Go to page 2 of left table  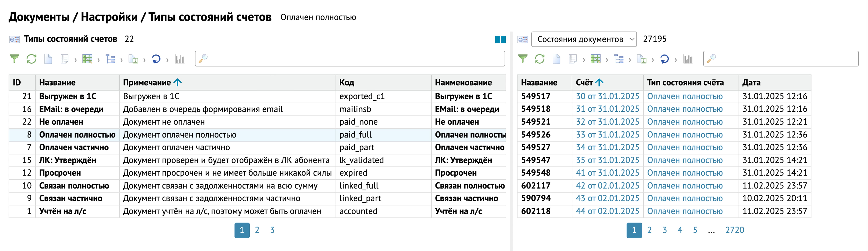click(257, 230)
